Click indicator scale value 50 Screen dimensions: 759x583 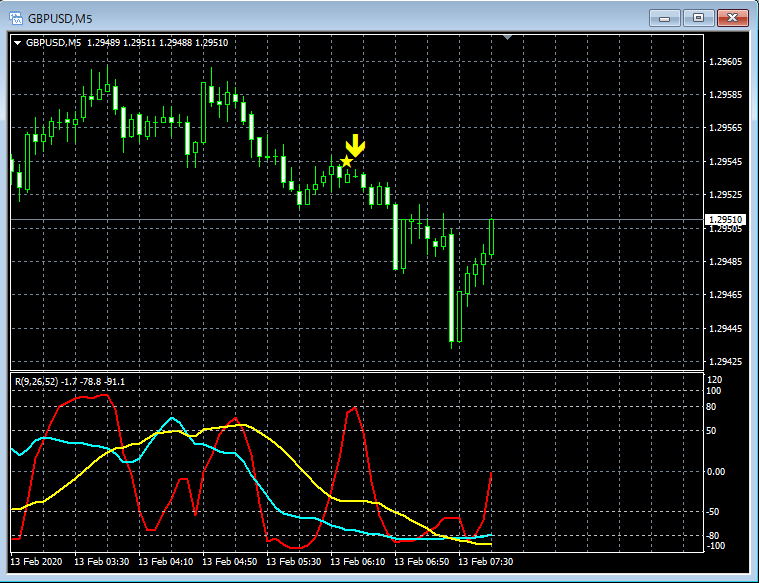coord(711,430)
